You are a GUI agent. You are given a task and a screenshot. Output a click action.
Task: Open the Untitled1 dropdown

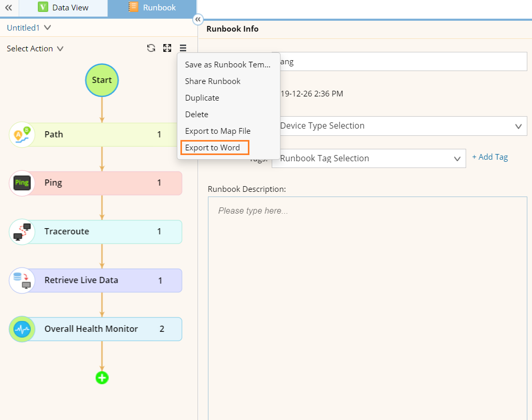click(x=29, y=28)
